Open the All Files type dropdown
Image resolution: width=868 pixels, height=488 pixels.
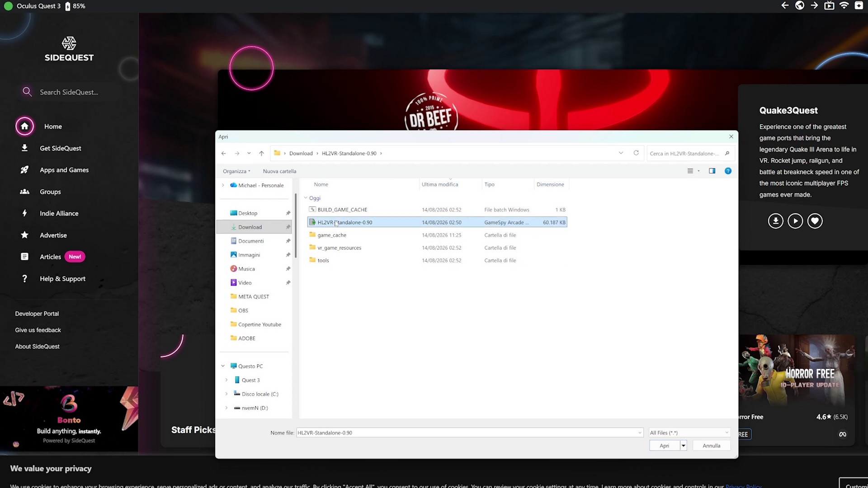click(689, 433)
